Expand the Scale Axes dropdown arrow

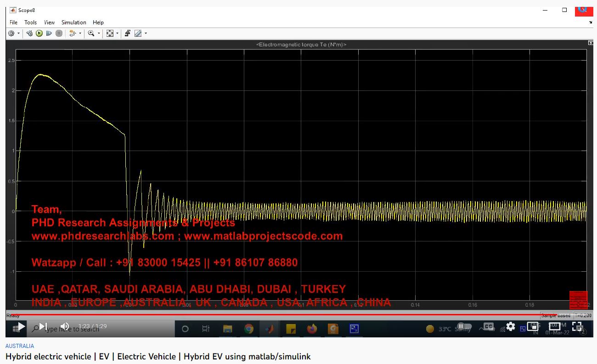click(117, 34)
